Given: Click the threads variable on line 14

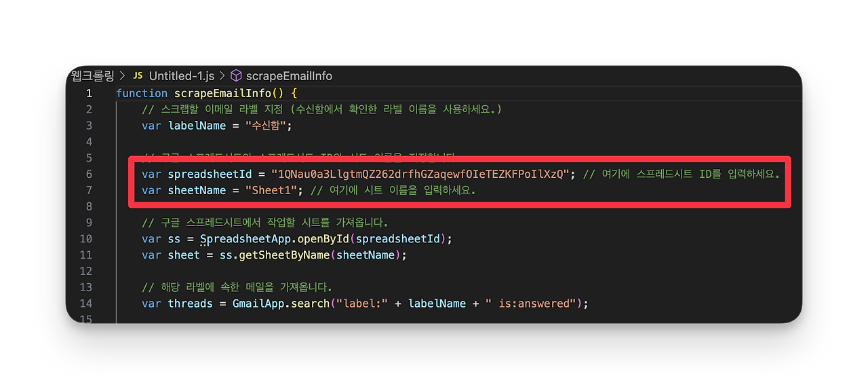Looking at the screenshot, I should [191, 303].
